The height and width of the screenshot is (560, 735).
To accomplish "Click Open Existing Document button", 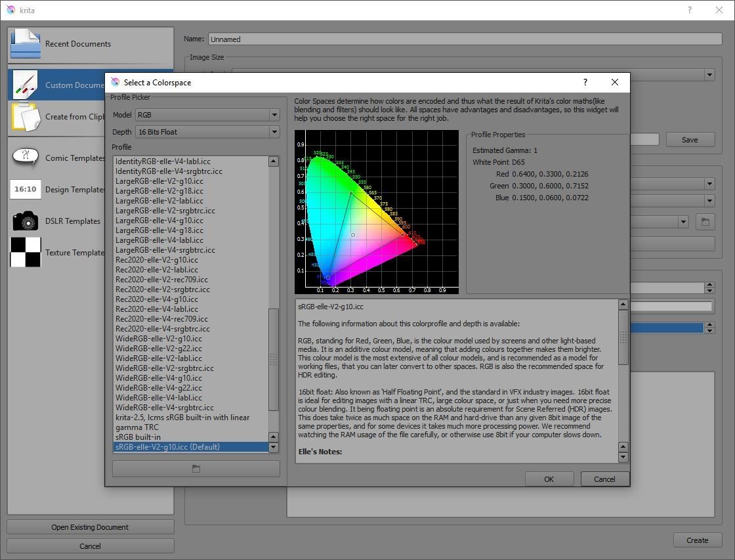I will pyautogui.click(x=90, y=527).
